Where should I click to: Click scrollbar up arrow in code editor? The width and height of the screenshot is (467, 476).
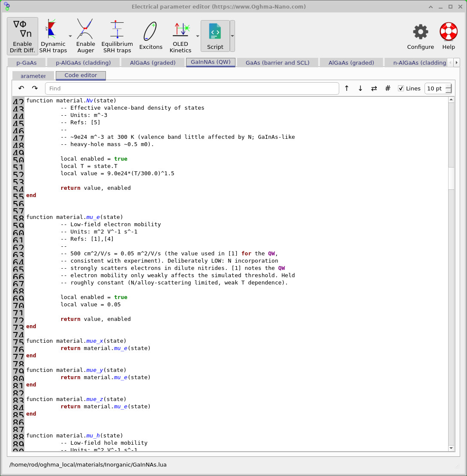click(451, 100)
